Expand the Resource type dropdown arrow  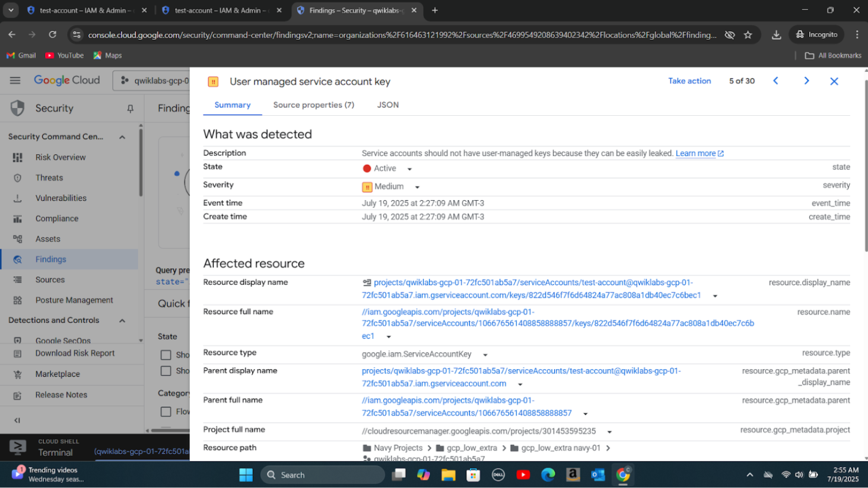pos(485,355)
